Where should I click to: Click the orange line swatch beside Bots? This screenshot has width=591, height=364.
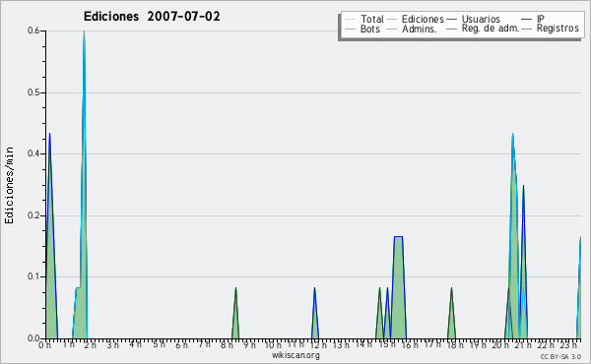point(350,29)
